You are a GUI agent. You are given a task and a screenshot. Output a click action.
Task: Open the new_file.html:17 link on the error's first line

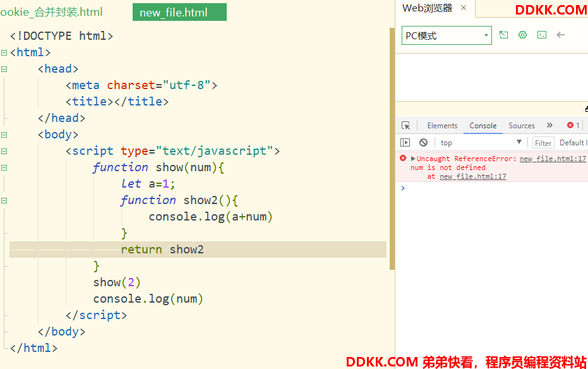553,159
